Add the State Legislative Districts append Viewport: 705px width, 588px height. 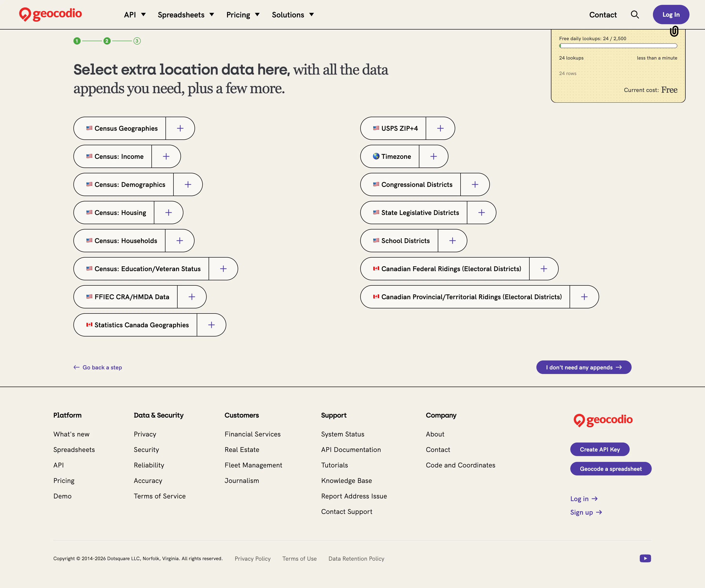point(481,213)
